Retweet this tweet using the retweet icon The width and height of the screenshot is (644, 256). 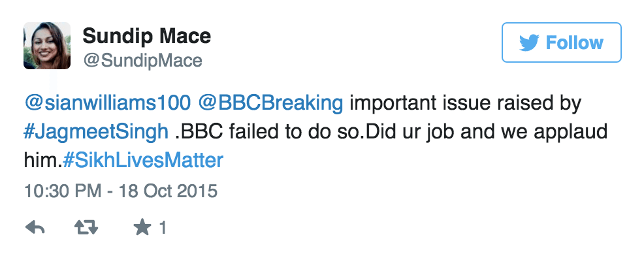click(x=86, y=227)
